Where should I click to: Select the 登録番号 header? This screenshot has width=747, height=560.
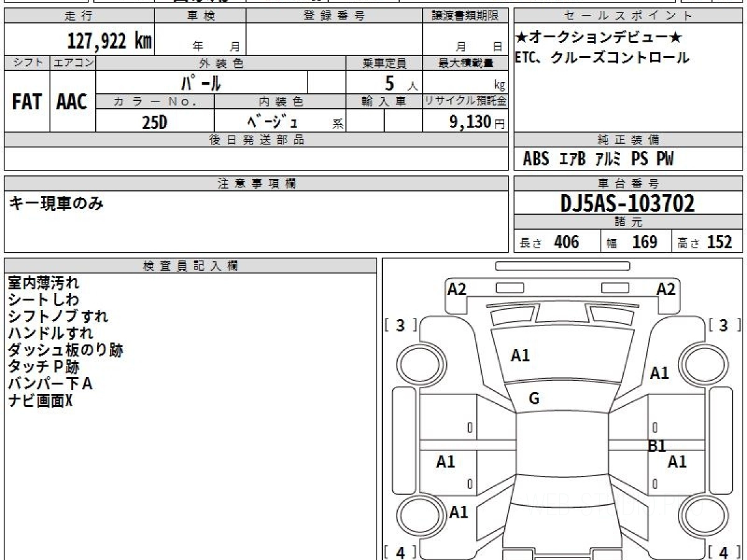click(x=334, y=16)
